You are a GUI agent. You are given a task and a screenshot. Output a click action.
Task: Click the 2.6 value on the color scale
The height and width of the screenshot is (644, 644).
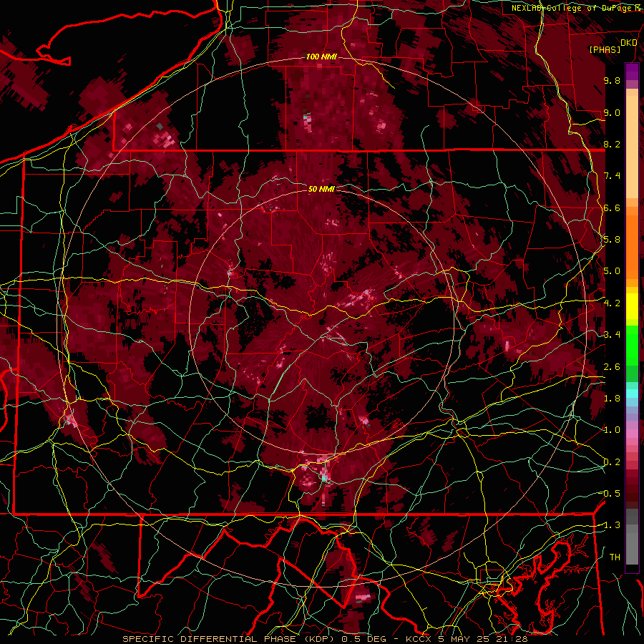pos(612,367)
